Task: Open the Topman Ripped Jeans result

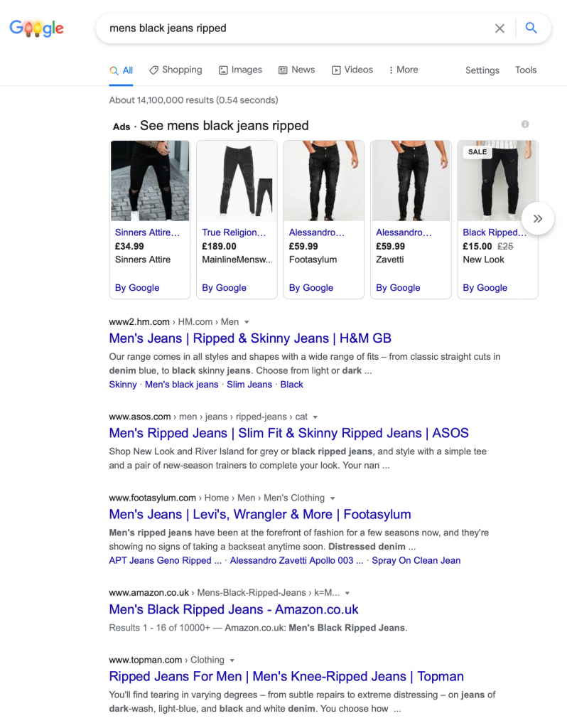Action: tap(286, 677)
